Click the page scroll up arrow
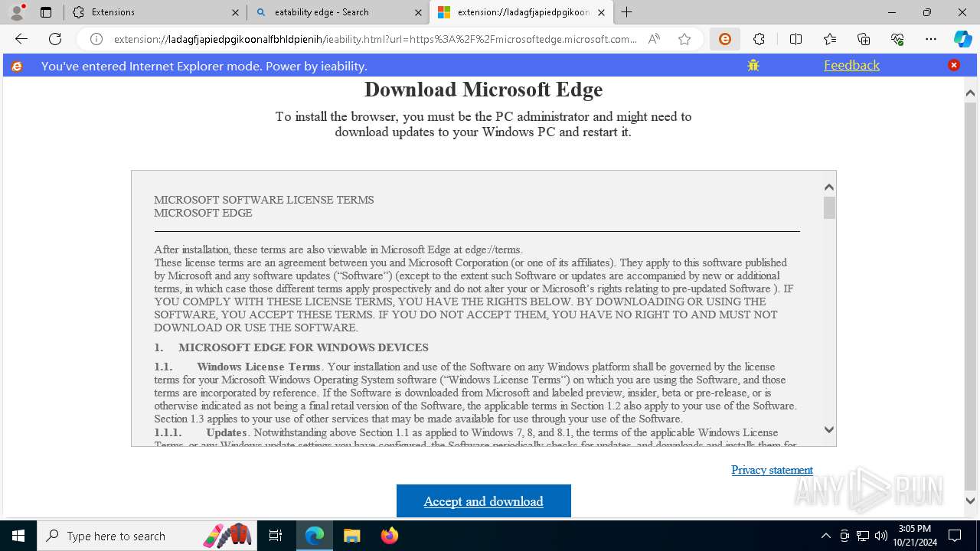 970,93
